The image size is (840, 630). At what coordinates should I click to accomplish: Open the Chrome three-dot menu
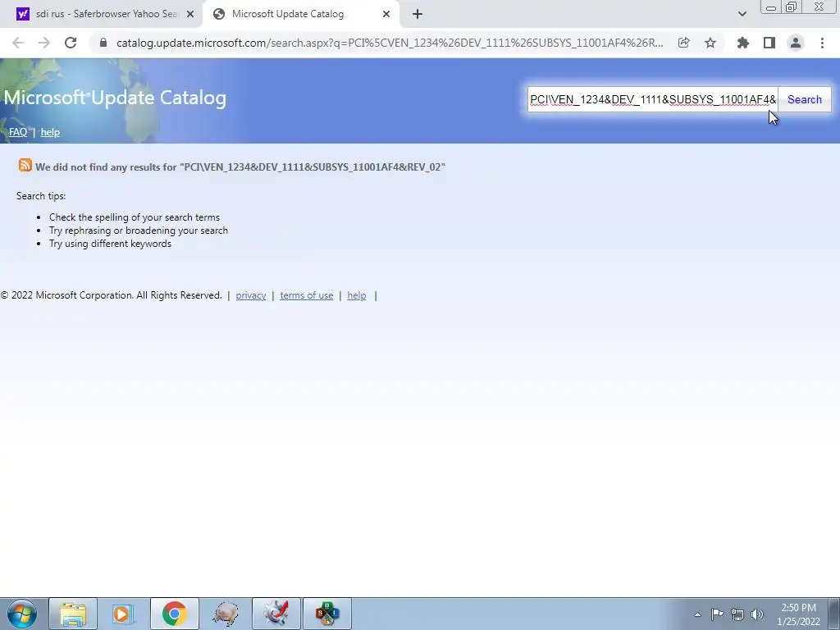tap(822, 43)
